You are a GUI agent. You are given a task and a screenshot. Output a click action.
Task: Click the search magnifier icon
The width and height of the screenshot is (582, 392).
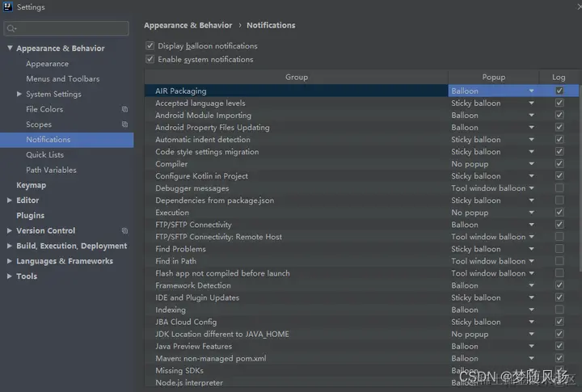pos(11,28)
